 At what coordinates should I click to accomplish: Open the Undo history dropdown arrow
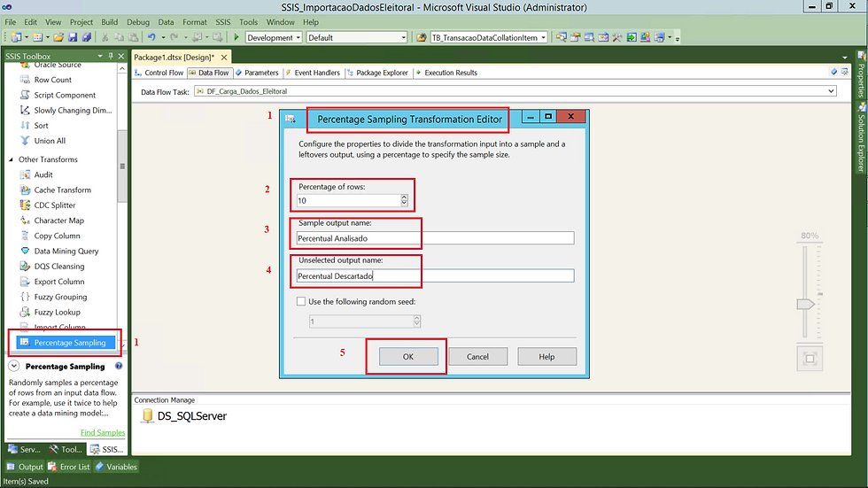(x=163, y=37)
